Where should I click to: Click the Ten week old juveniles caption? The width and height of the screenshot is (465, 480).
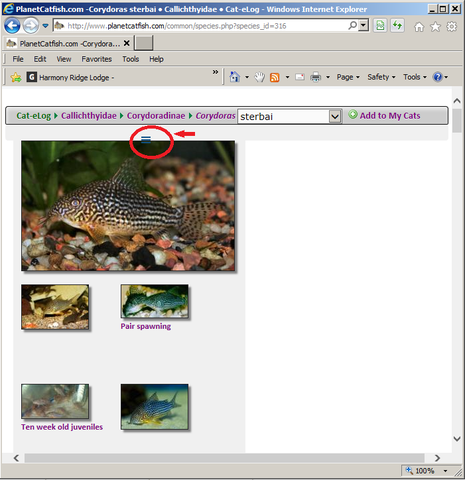[x=62, y=427]
